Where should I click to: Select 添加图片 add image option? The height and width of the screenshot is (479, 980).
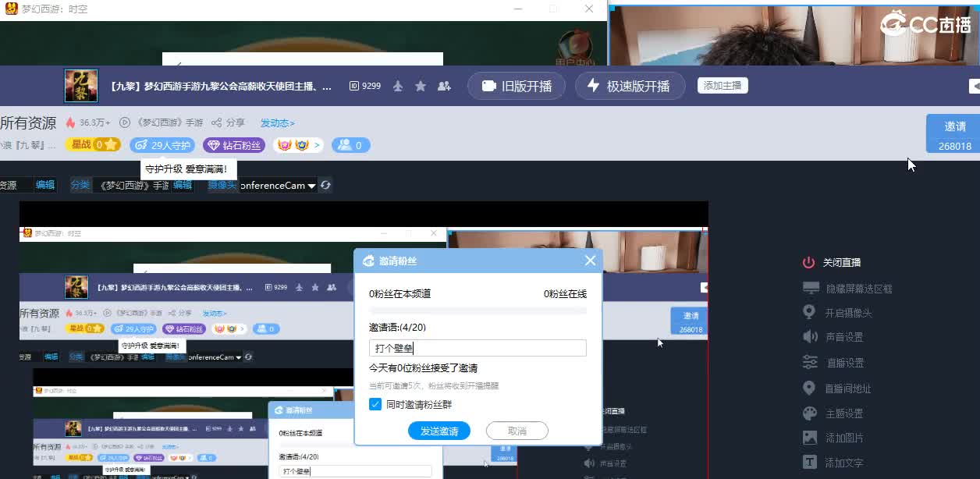pyautogui.click(x=833, y=438)
